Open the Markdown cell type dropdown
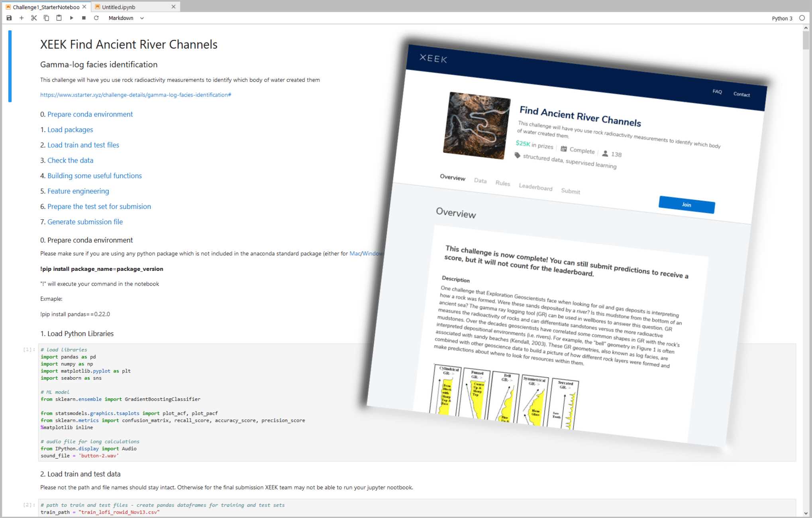The height and width of the screenshot is (518, 812). (x=126, y=18)
